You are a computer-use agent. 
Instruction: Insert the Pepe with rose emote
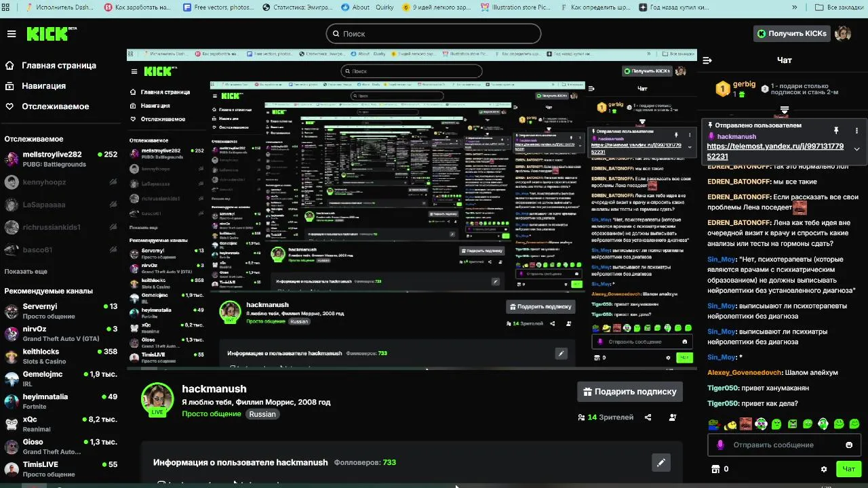point(714,424)
